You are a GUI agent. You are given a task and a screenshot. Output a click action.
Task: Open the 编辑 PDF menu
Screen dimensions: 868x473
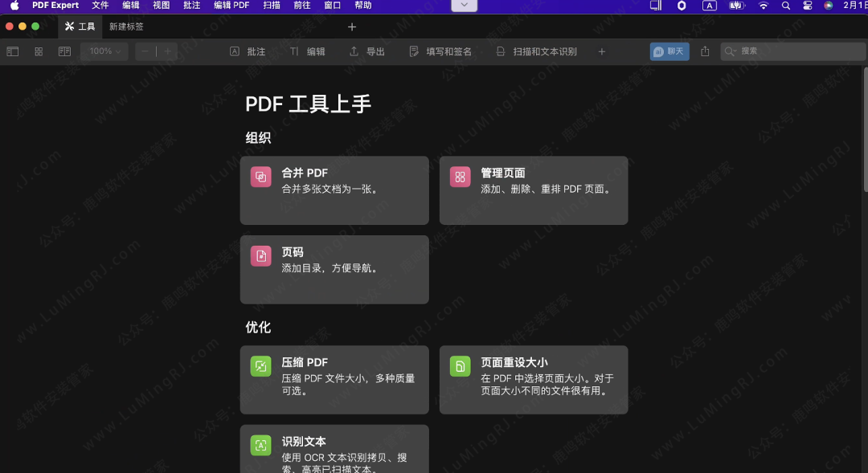(231, 6)
